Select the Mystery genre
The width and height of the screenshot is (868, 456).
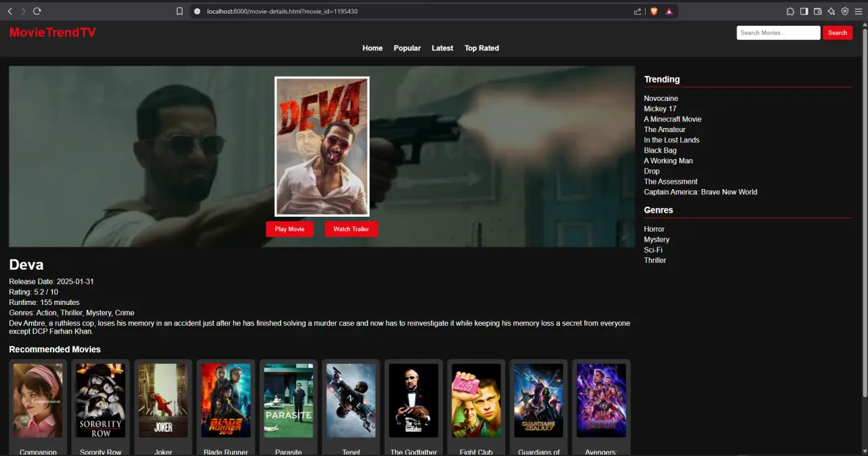coord(656,239)
